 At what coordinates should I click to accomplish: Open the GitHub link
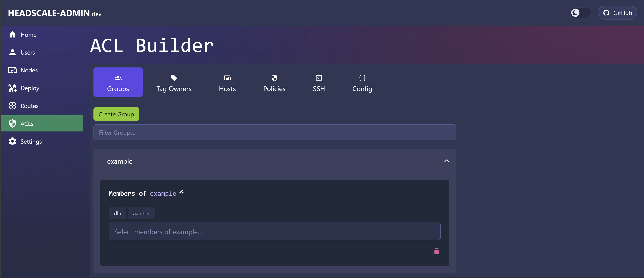(x=617, y=13)
